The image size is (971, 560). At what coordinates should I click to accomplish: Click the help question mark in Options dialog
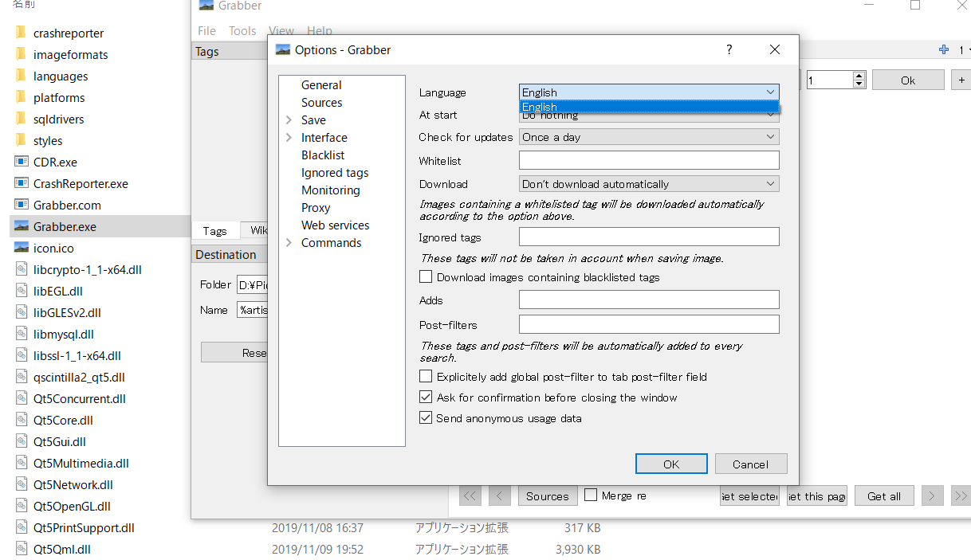point(729,49)
